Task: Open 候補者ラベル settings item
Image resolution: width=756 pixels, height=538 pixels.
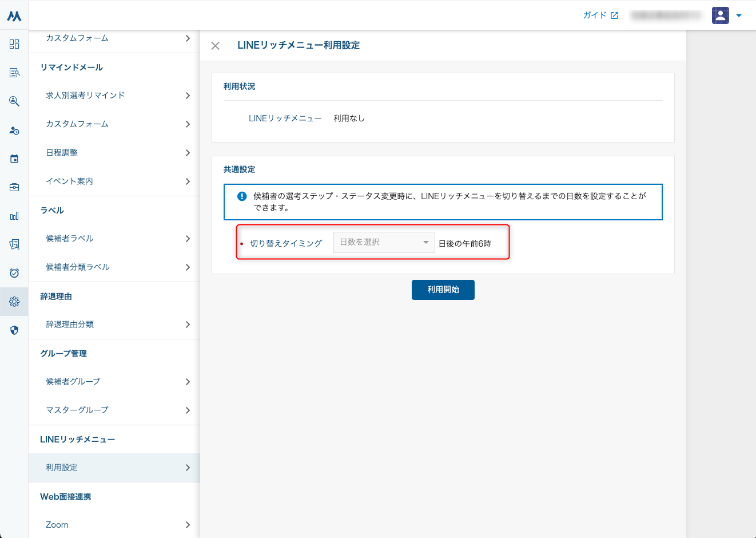Action: pyautogui.click(x=114, y=239)
